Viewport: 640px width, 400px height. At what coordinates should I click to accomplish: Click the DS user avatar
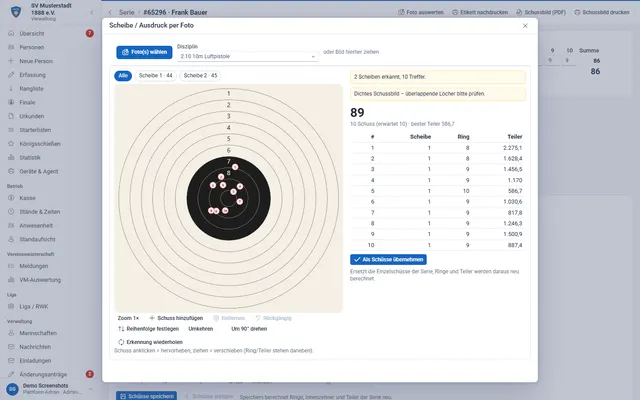point(12,389)
